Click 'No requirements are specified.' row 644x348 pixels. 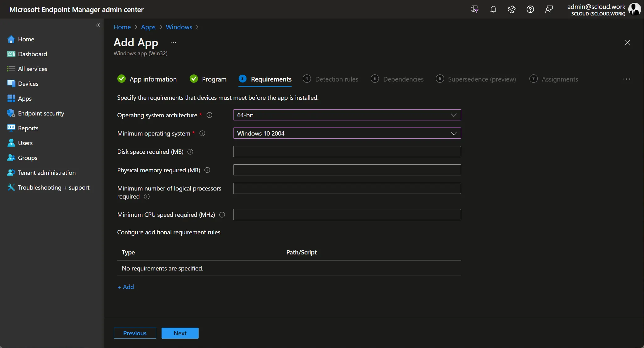(x=289, y=268)
